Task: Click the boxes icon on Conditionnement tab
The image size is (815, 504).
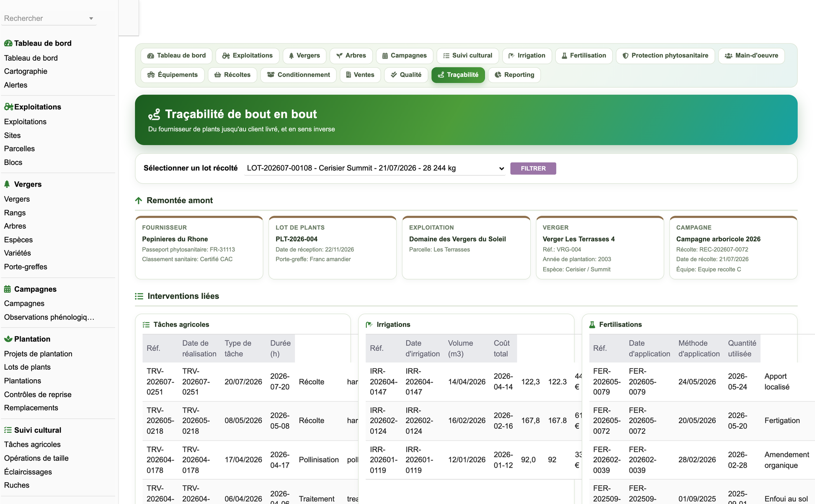Action: (x=271, y=75)
